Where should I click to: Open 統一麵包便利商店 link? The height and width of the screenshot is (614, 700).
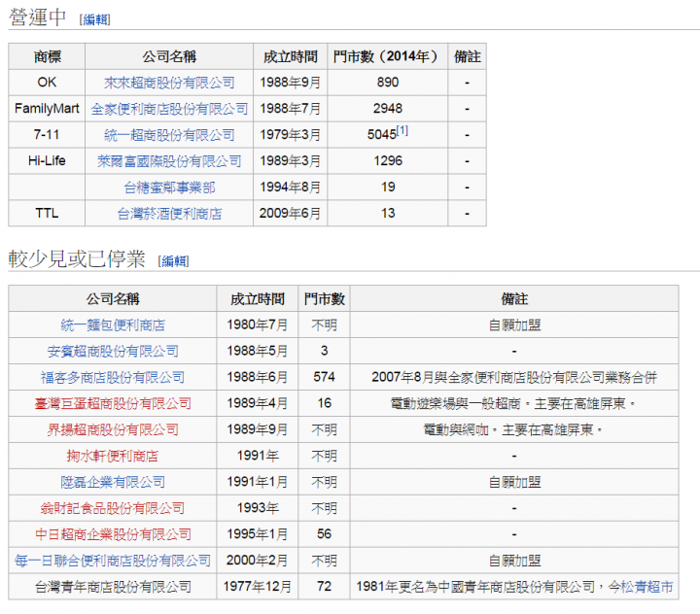coord(113,324)
